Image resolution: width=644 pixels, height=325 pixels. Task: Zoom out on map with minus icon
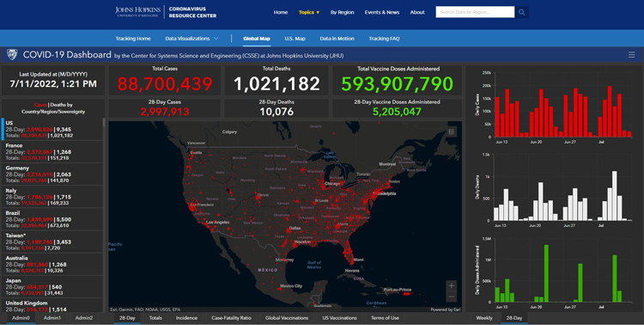(x=451, y=297)
